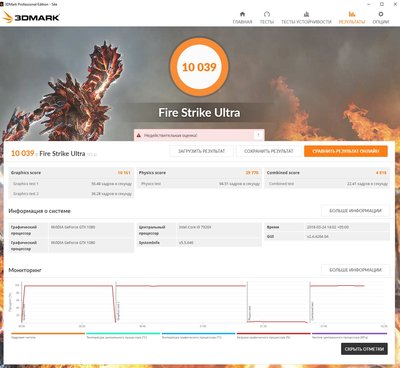Select the Physics test row
400x368 pixels.
pos(199,184)
